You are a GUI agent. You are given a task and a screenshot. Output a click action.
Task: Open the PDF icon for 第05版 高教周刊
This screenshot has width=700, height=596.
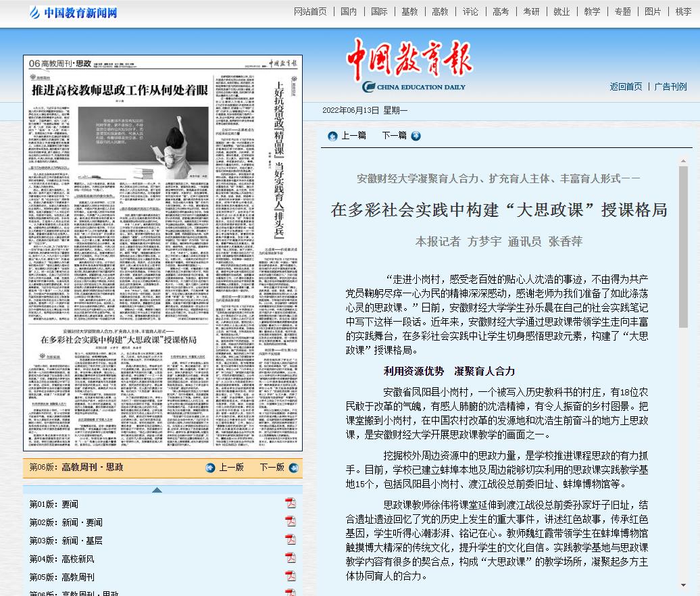click(x=291, y=576)
